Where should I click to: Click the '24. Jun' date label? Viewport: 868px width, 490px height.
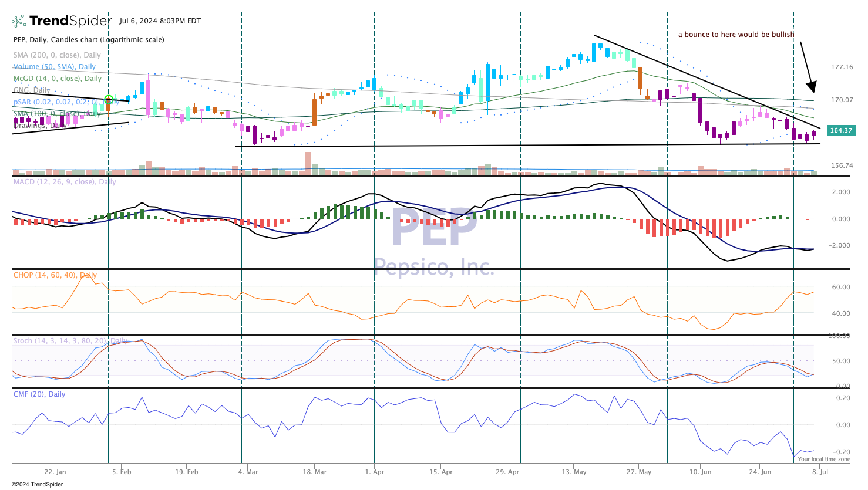click(761, 472)
